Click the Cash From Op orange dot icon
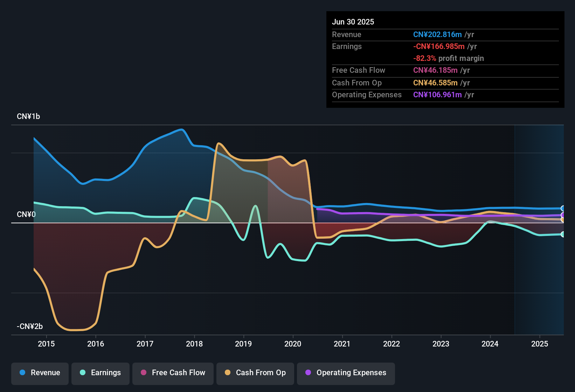 [x=228, y=373]
